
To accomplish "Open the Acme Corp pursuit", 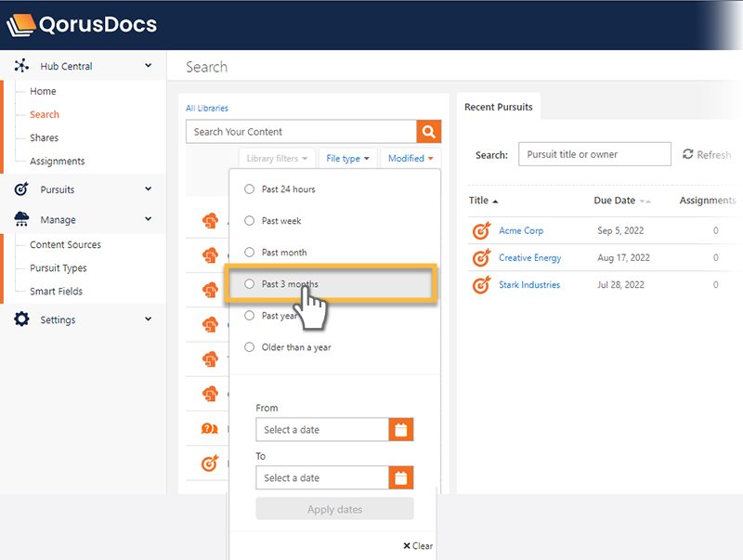I will pos(521,230).
